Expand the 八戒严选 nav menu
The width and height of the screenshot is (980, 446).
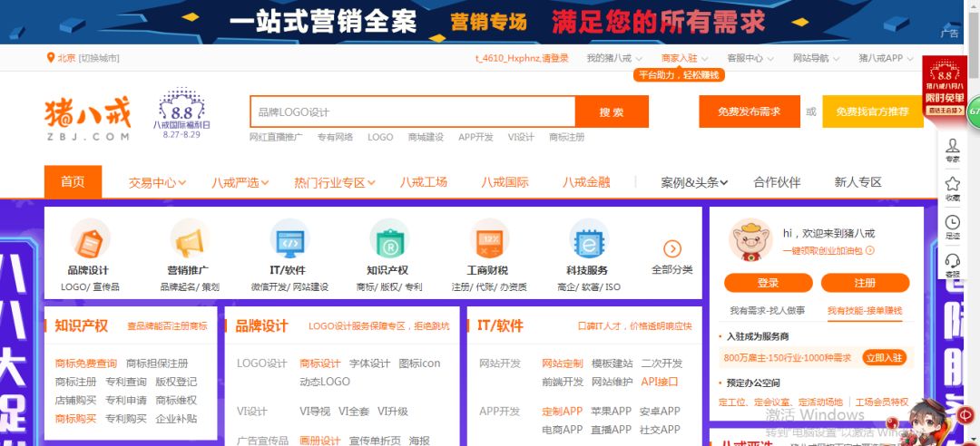click(240, 182)
